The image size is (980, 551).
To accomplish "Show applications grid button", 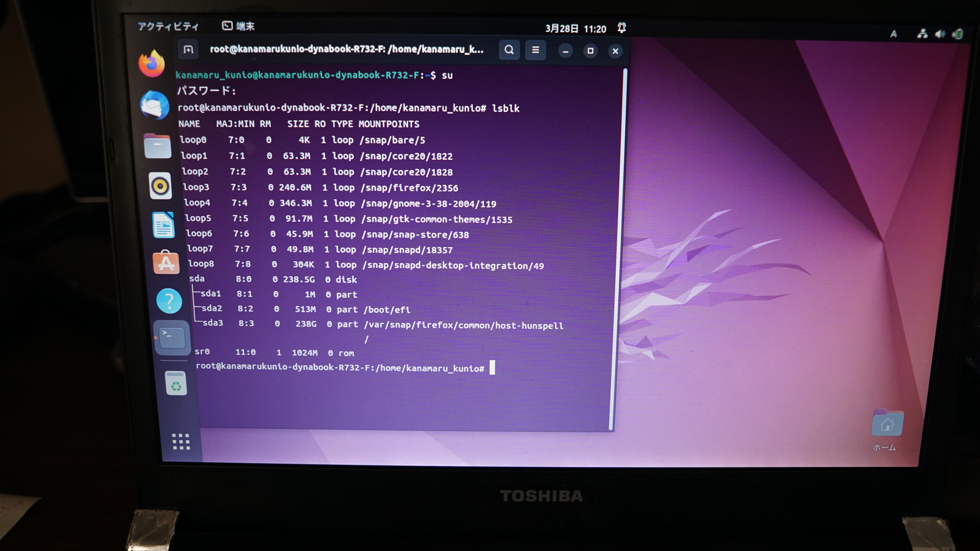I will click(181, 441).
